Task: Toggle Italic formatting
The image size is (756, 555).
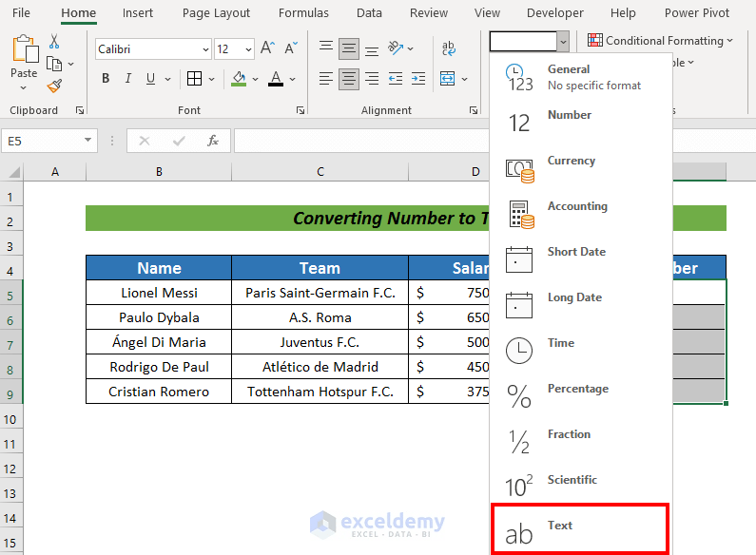Action: (x=128, y=78)
